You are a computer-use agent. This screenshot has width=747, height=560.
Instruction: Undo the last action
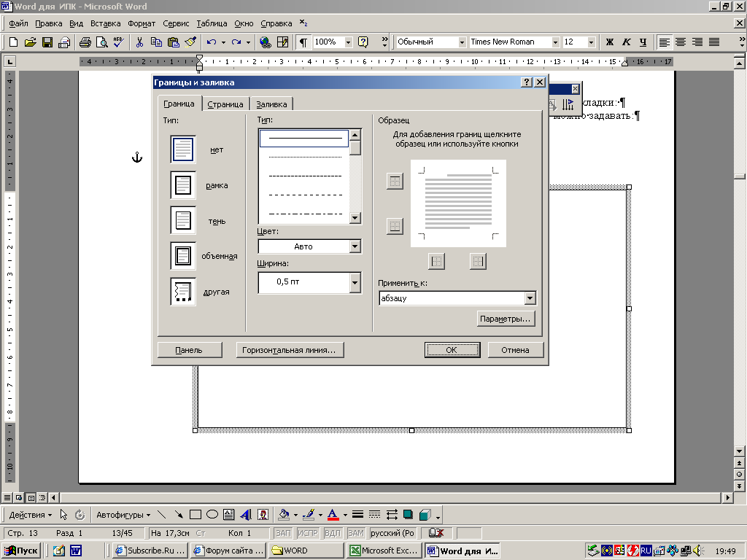coord(212,42)
